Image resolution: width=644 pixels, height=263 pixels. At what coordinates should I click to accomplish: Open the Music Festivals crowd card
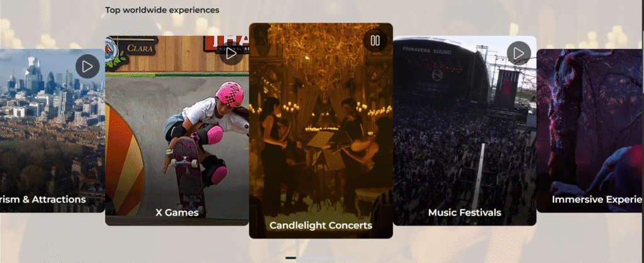click(465, 131)
